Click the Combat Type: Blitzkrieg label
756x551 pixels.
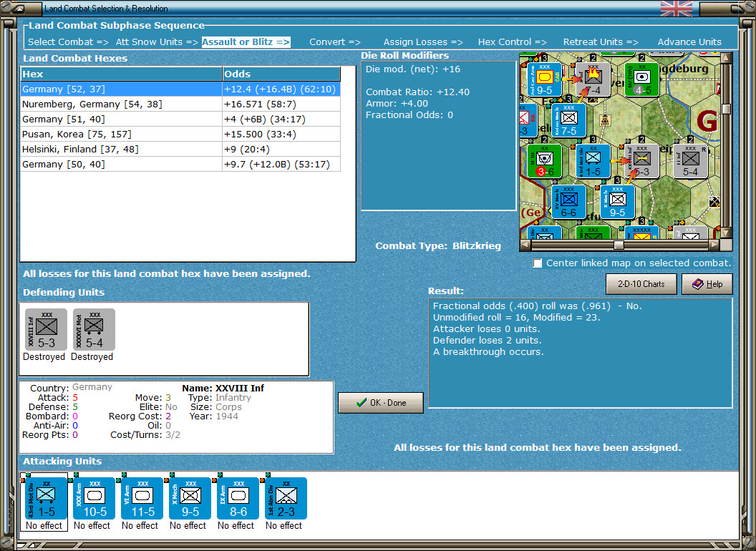(x=438, y=246)
